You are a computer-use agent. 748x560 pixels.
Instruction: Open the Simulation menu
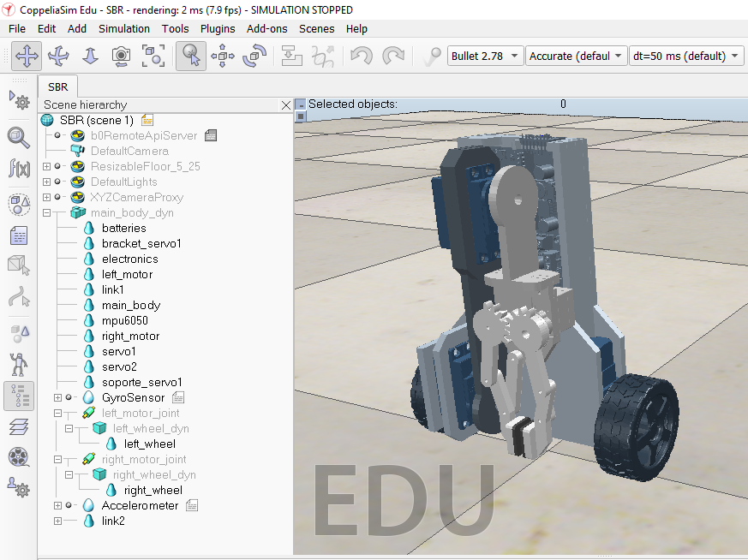pyautogui.click(x=124, y=28)
